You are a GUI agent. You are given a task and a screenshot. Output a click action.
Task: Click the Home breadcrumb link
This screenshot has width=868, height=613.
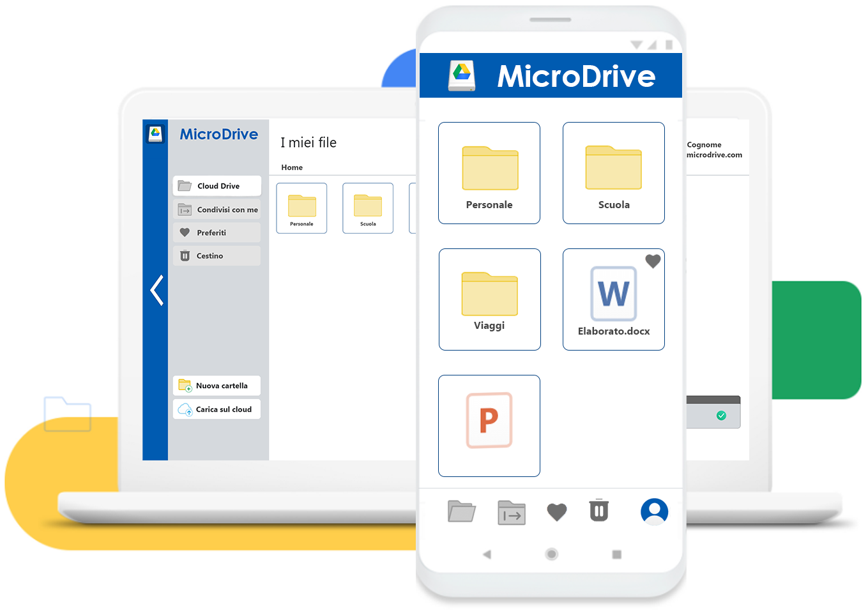(x=292, y=167)
